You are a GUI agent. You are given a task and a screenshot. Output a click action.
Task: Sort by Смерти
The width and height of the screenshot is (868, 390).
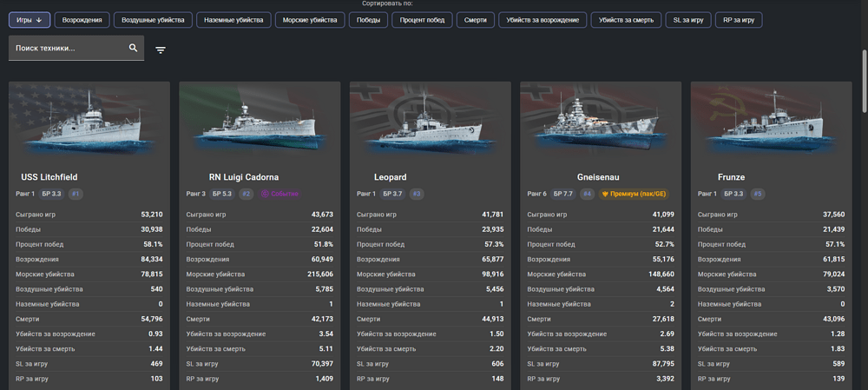(x=475, y=20)
